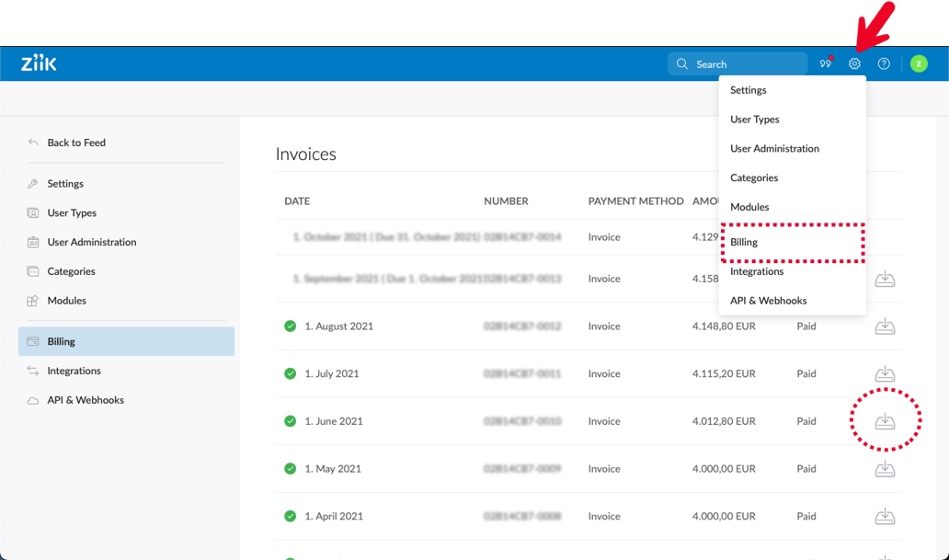Open Categories in the left sidebar
Viewport: 949px width, 560px height.
coord(71,271)
